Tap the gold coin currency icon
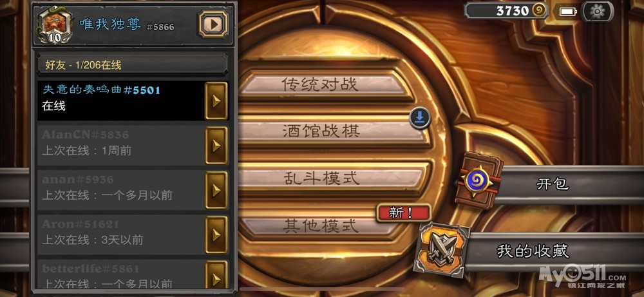 (539, 10)
